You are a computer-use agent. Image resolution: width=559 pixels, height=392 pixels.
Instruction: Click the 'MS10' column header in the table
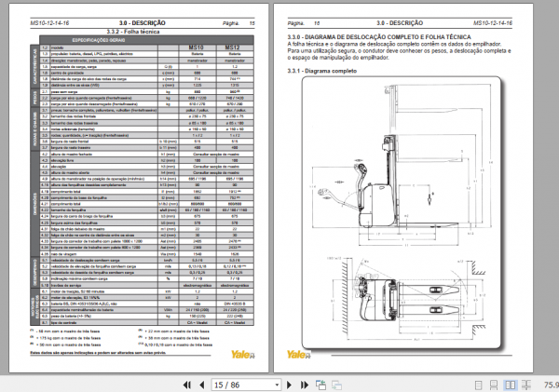[197, 47]
